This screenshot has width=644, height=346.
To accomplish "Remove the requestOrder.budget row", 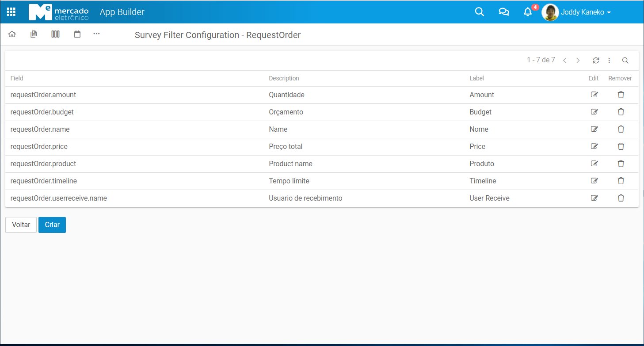I will 621,112.
